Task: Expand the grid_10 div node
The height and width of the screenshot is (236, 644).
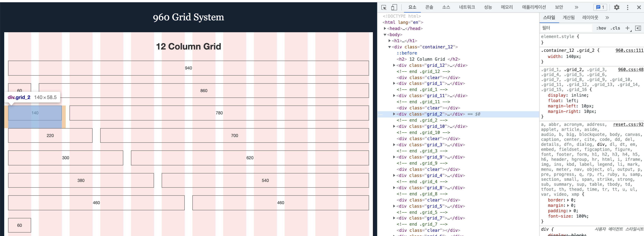Action: click(x=394, y=126)
